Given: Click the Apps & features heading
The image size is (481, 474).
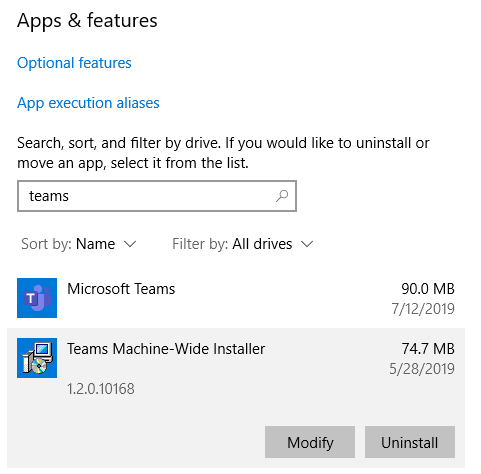Looking at the screenshot, I should tap(87, 21).
